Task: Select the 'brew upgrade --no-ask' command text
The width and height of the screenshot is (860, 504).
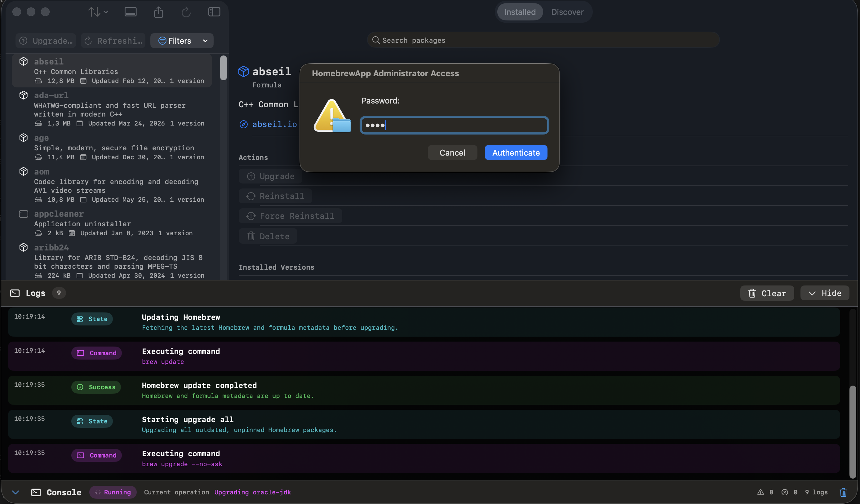Action: point(182,464)
